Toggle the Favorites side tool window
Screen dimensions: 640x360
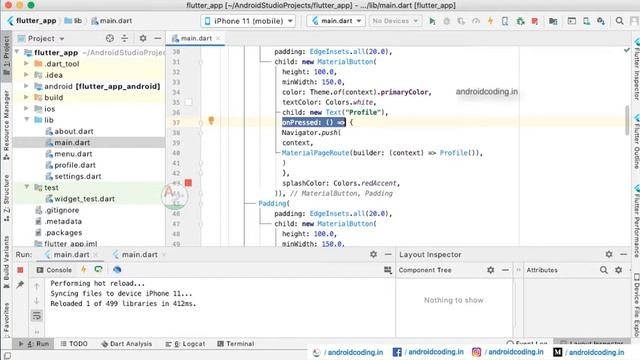6,320
